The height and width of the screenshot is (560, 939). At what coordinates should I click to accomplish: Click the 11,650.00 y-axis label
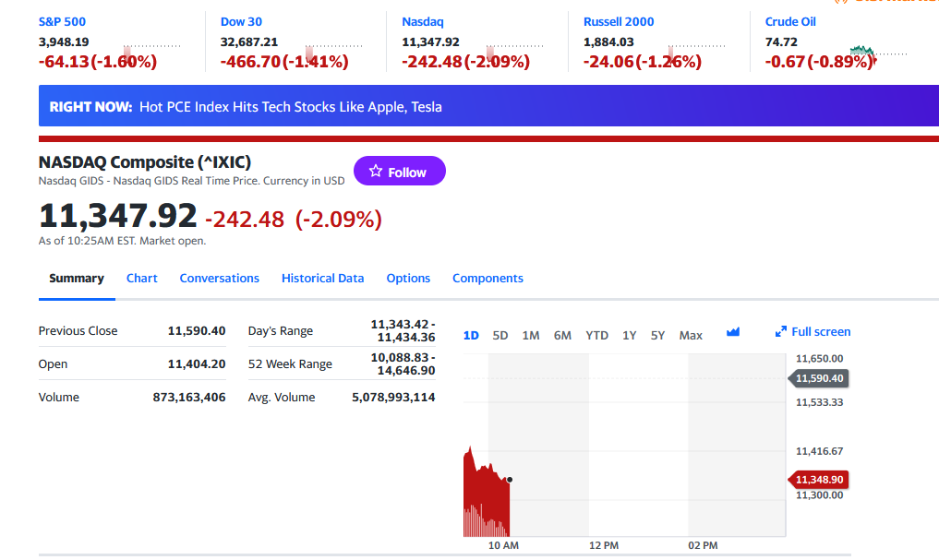coord(819,358)
